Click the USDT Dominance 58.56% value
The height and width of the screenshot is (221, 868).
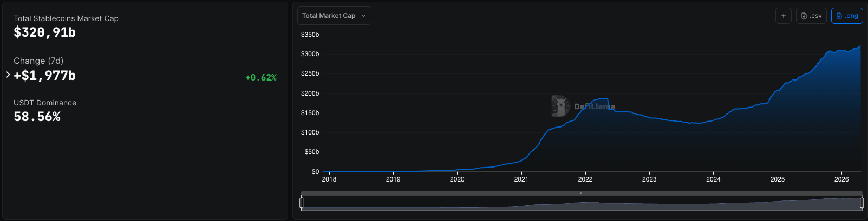[x=37, y=117]
